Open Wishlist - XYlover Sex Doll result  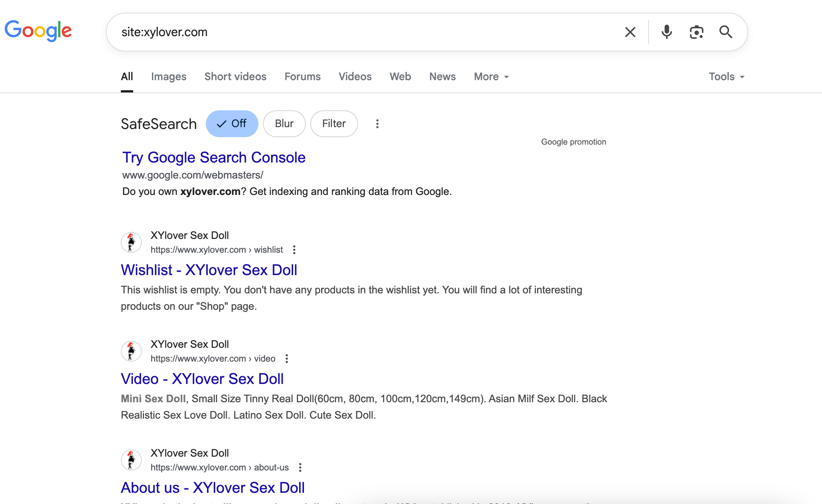[x=209, y=270]
